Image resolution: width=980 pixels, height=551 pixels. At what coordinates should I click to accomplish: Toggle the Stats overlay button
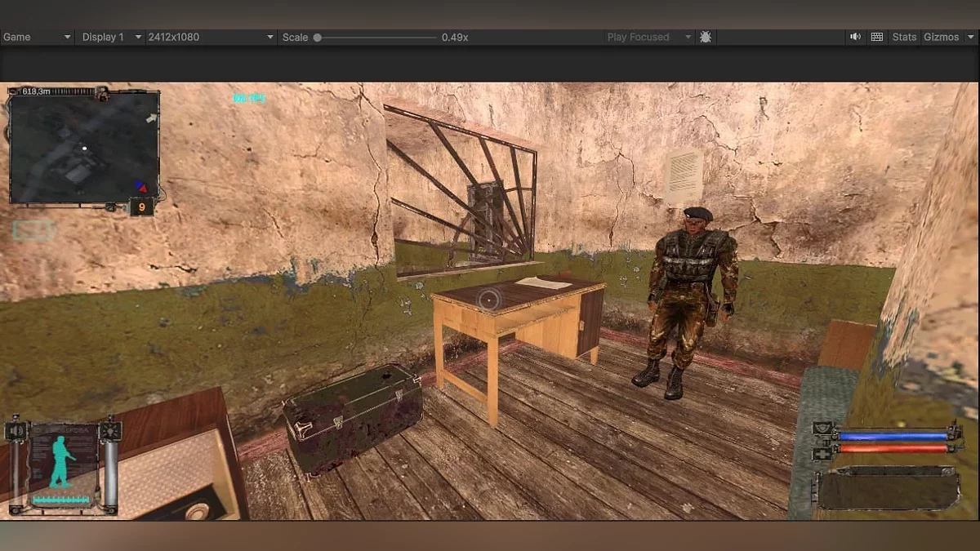pyautogui.click(x=904, y=37)
